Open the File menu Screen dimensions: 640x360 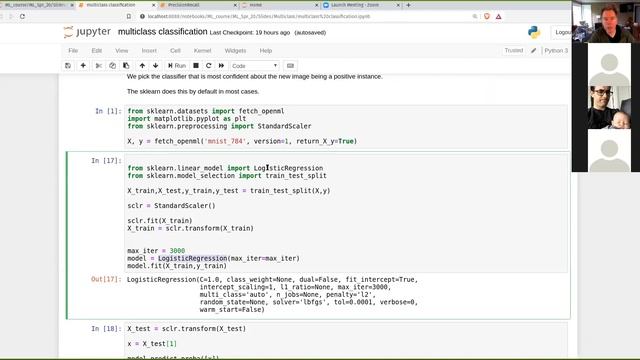(73, 51)
